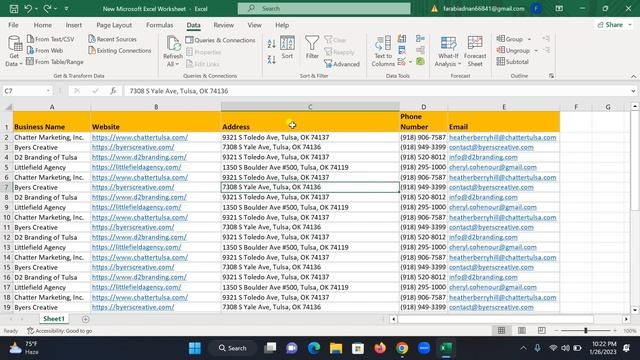Open Excel from the Windows taskbar

click(x=446, y=348)
